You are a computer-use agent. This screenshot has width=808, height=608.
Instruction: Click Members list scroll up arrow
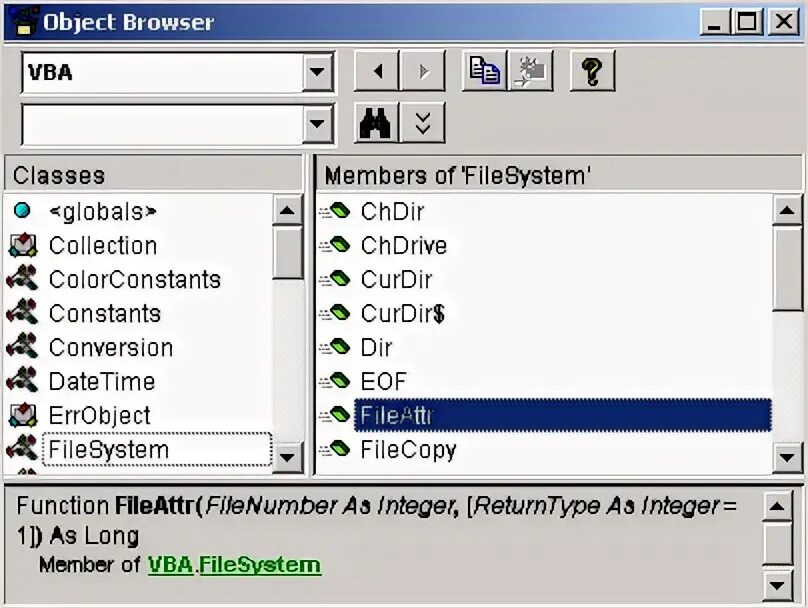[x=787, y=210]
